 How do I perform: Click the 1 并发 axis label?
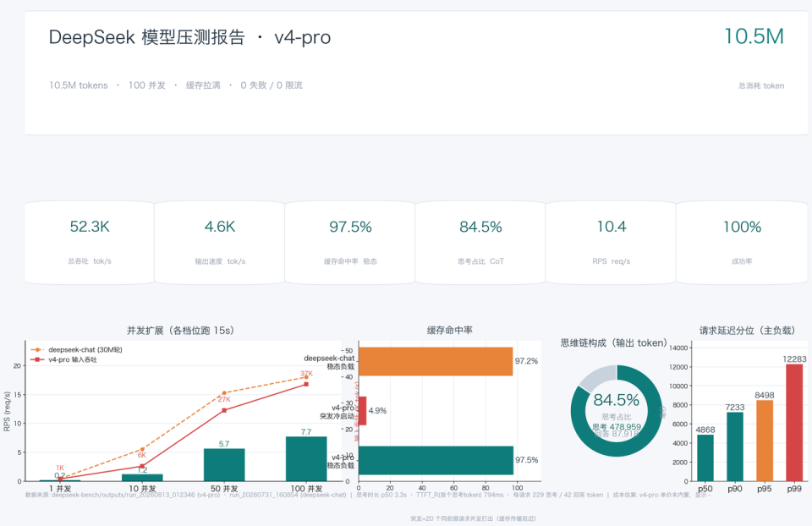coord(60,489)
